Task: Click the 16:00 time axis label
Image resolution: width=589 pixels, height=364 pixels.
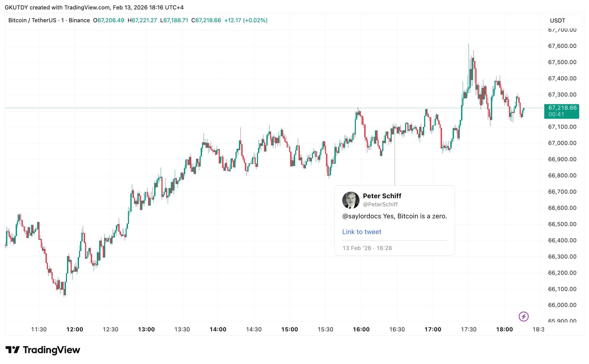Action: click(x=361, y=329)
